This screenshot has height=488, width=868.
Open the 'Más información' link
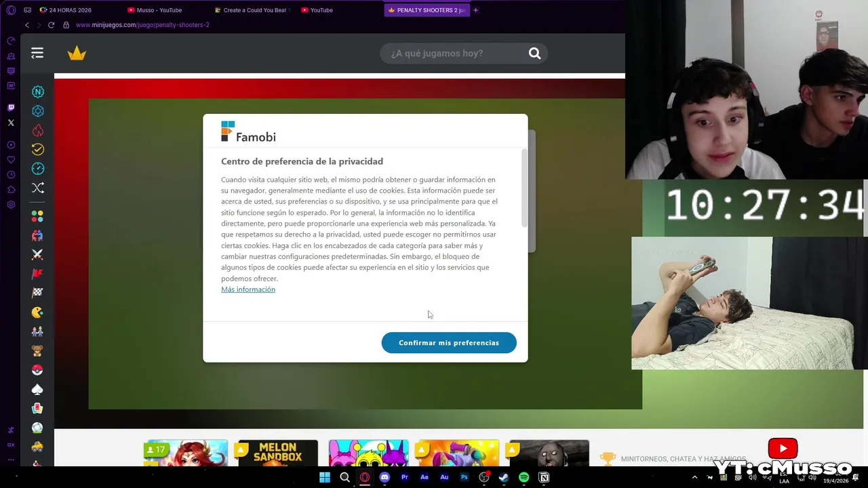coord(248,289)
